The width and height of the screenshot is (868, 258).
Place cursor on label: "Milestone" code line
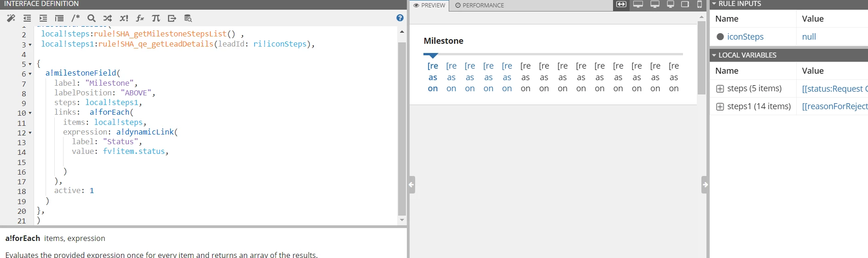pyautogui.click(x=96, y=83)
